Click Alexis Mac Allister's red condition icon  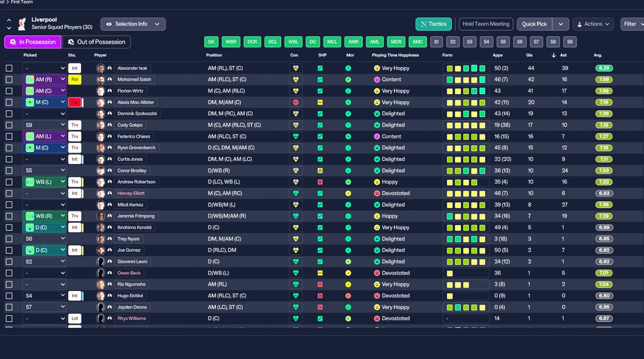click(x=296, y=102)
